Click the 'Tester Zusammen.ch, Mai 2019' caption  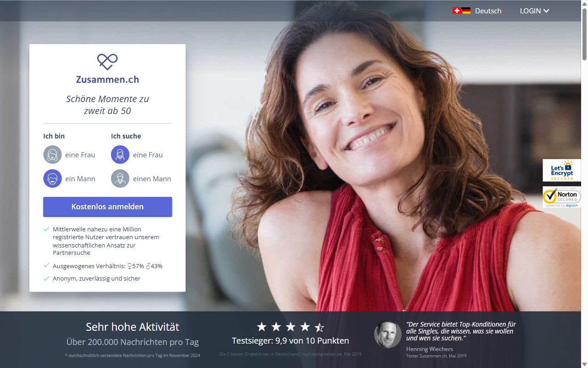(x=436, y=356)
